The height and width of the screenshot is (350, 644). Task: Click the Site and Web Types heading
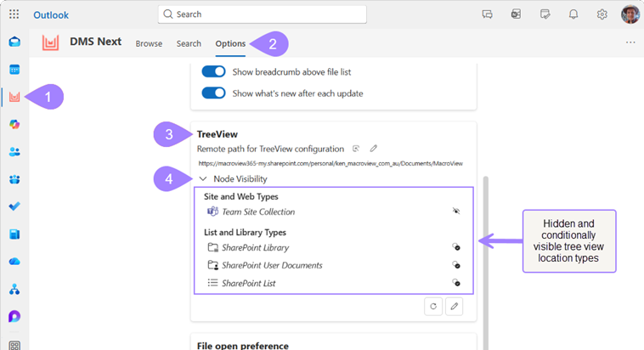241,197
